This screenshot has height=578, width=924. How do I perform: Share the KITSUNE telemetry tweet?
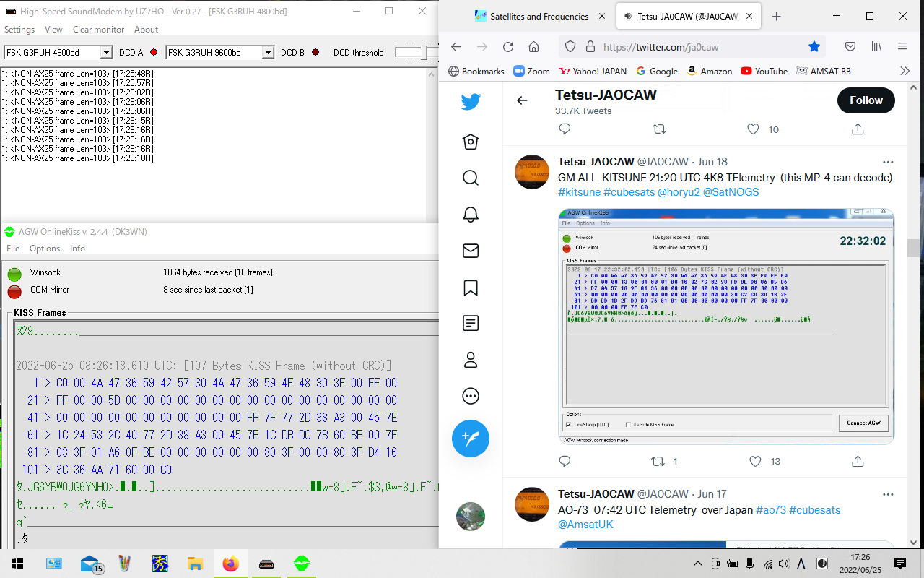(858, 461)
